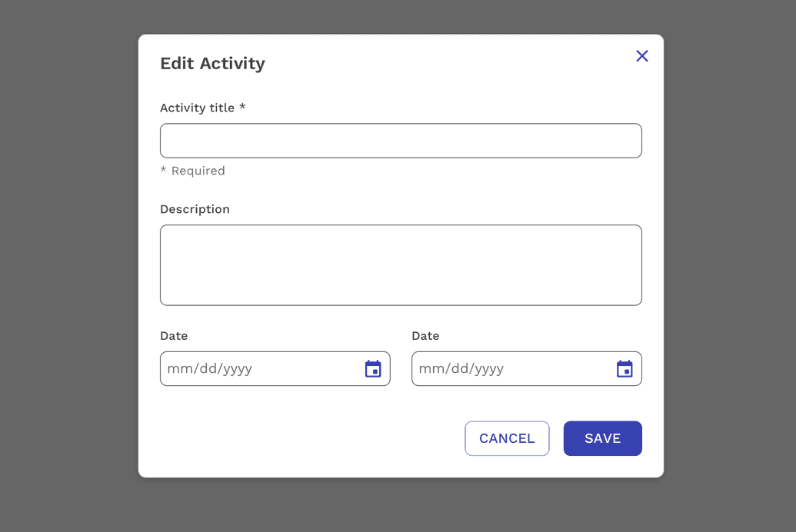Click the second Date label
Image resolution: width=796 pixels, height=532 pixels.
(x=425, y=336)
